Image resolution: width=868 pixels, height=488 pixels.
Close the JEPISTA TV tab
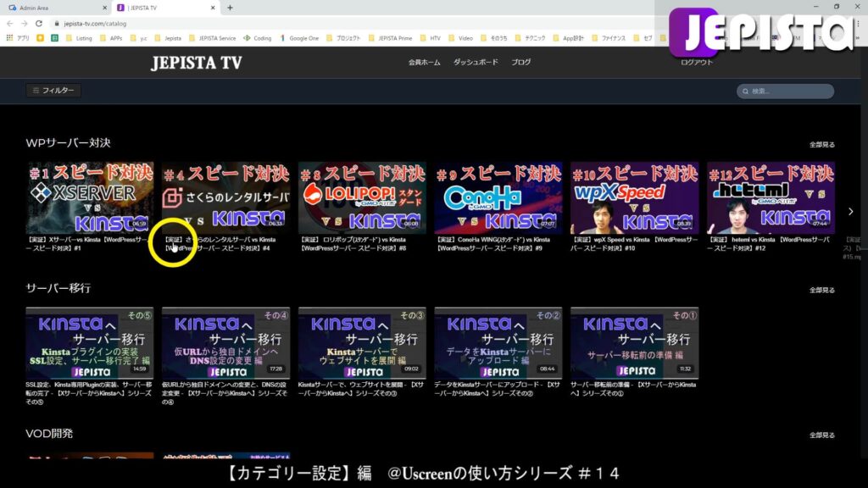pos(213,8)
